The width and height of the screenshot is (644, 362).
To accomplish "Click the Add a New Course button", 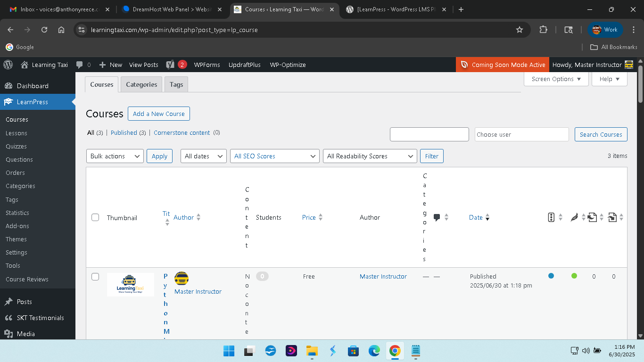I will (159, 114).
